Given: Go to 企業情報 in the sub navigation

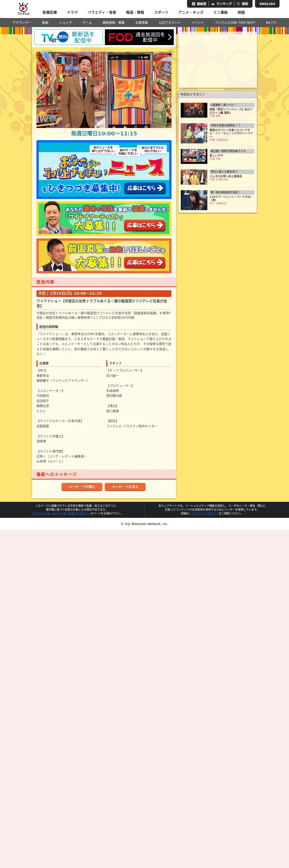Looking at the screenshot, I should point(142,23).
